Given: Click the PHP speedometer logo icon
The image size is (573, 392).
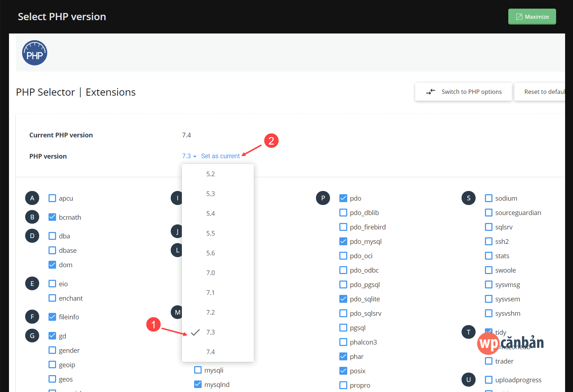Looking at the screenshot, I should click(35, 53).
